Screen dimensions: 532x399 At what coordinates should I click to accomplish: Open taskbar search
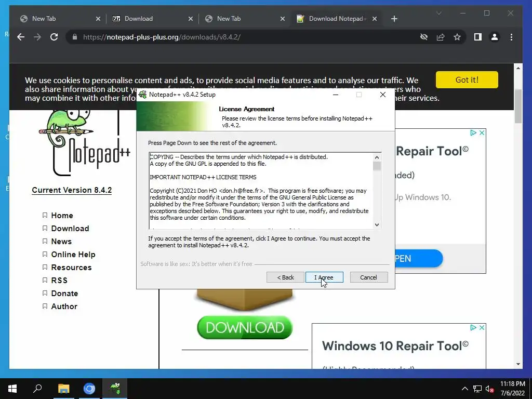coord(37,389)
